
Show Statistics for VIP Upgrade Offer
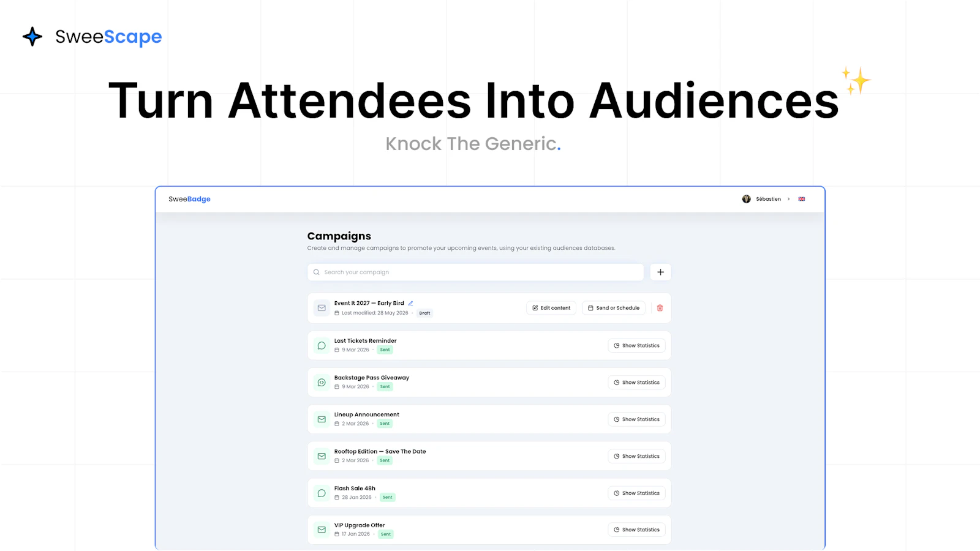tap(636, 530)
